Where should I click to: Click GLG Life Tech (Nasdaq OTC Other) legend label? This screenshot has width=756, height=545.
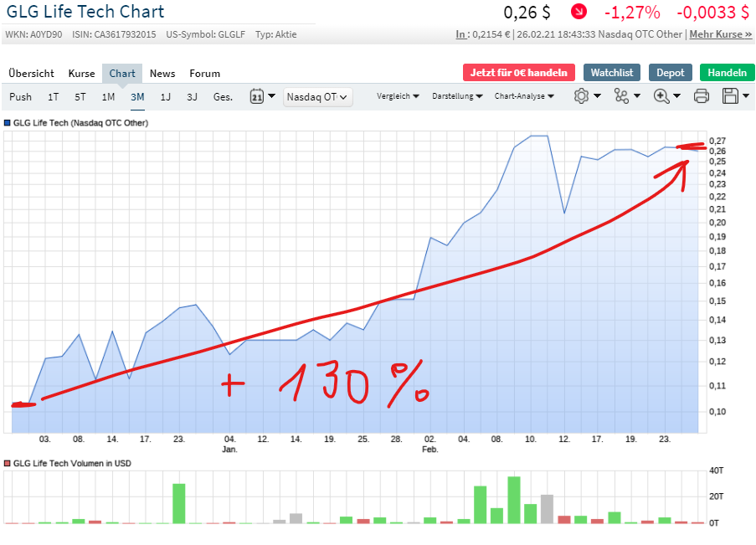pos(80,122)
